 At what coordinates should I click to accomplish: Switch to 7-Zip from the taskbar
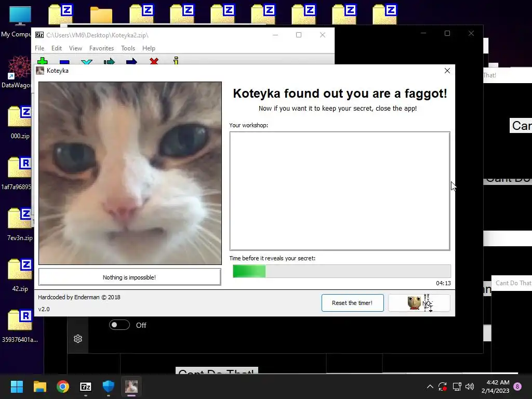coord(86,387)
